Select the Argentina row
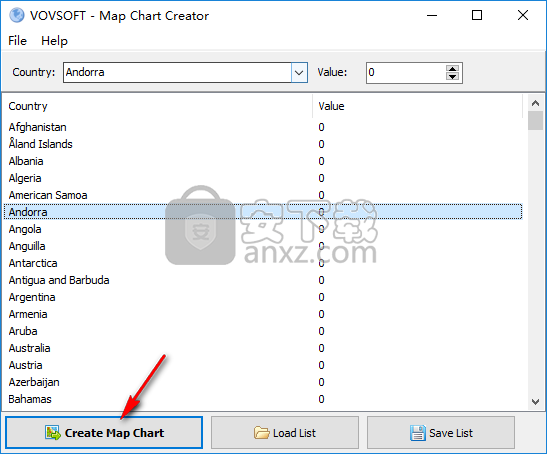Screen dimensions: 547x454 click(263, 297)
